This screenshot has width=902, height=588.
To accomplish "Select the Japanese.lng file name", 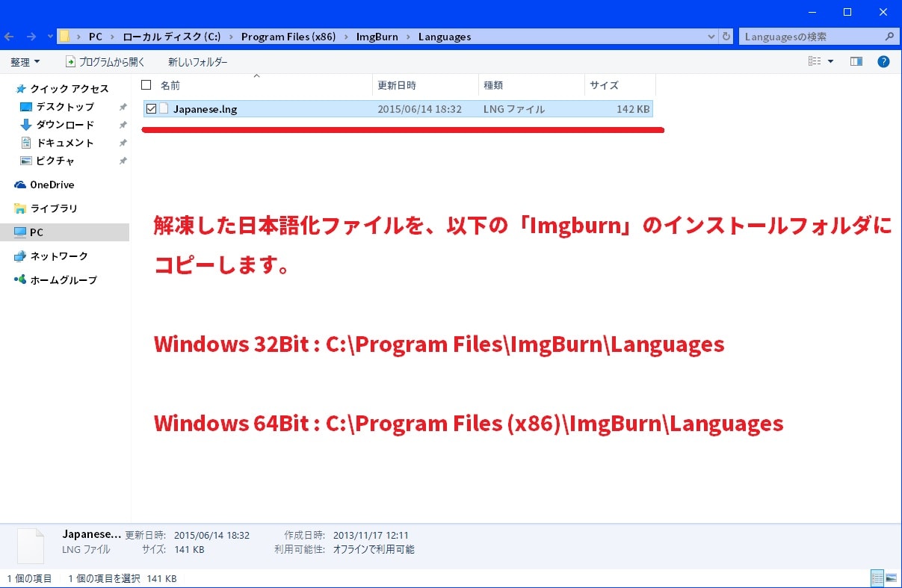I will 206,109.
